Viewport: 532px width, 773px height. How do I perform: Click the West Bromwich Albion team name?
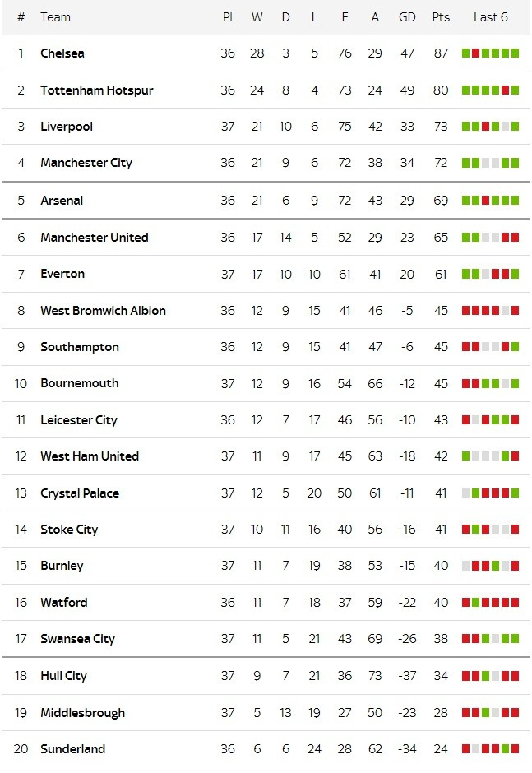coord(103,311)
